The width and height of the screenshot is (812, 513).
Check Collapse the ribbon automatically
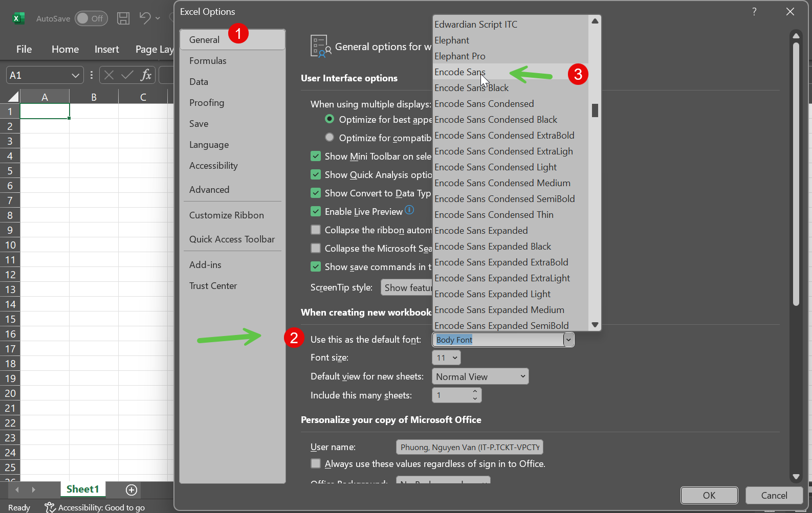tap(316, 230)
